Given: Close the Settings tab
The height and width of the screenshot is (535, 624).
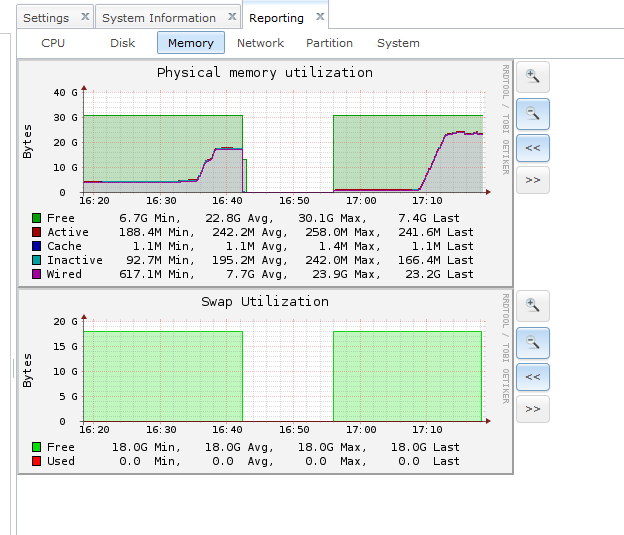Looking at the screenshot, I should coord(84,17).
